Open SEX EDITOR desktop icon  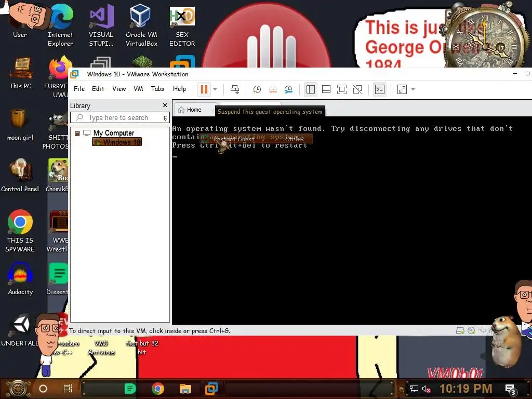point(182,25)
